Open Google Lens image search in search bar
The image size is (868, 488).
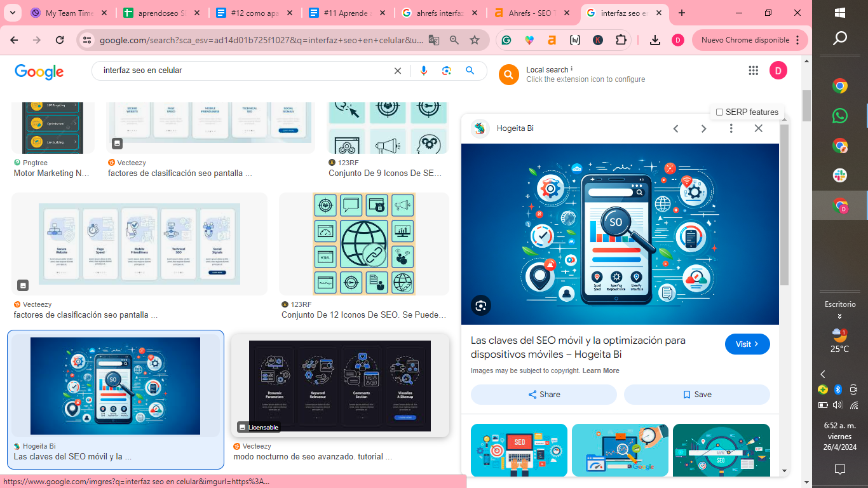point(447,71)
